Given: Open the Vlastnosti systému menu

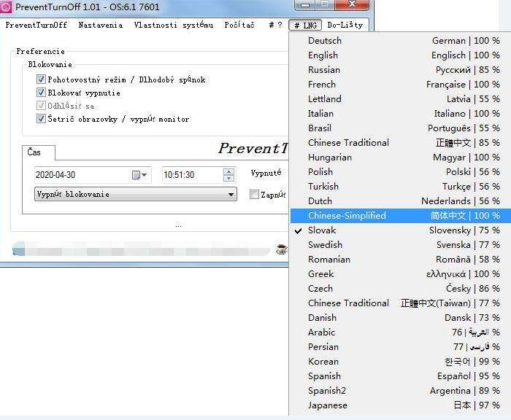Looking at the screenshot, I should point(174,25).
